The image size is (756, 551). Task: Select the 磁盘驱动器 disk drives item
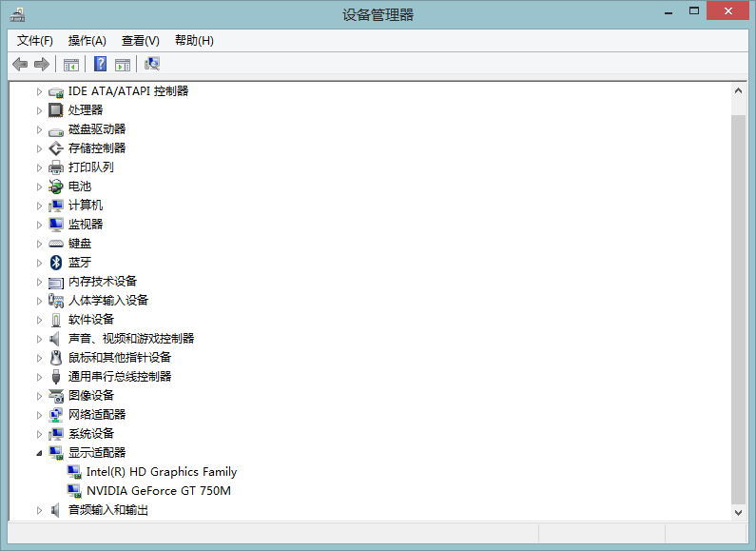96,129
